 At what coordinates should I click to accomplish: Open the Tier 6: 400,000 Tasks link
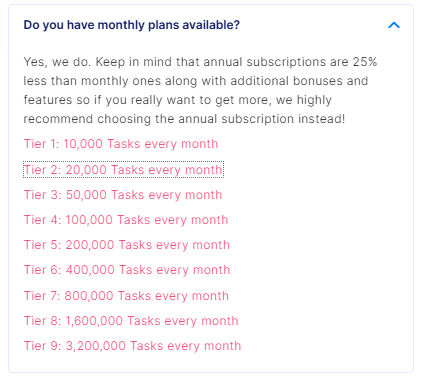(x=127, y=270)
